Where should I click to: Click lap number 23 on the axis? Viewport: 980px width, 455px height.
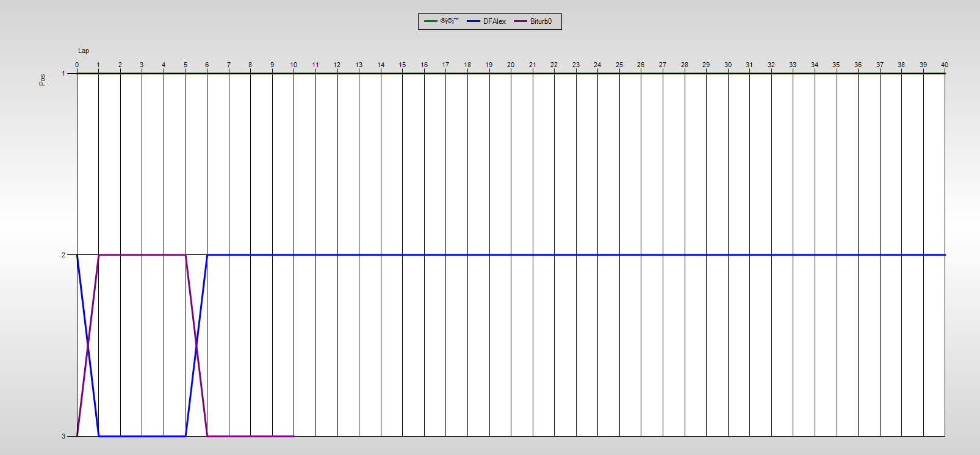tap(576, 65)
